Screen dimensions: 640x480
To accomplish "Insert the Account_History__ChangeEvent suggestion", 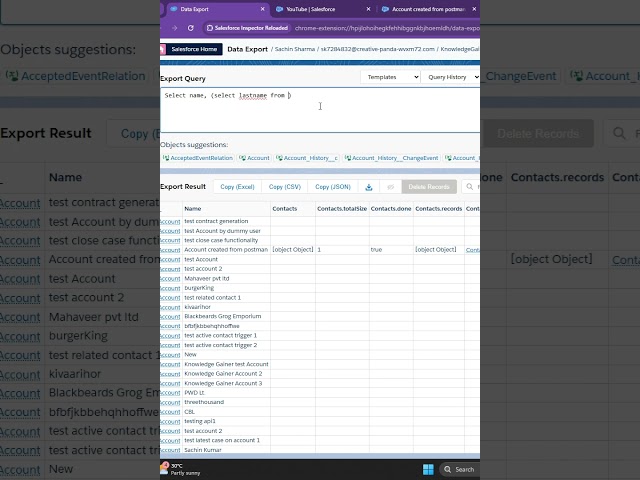I will point(392,158).
